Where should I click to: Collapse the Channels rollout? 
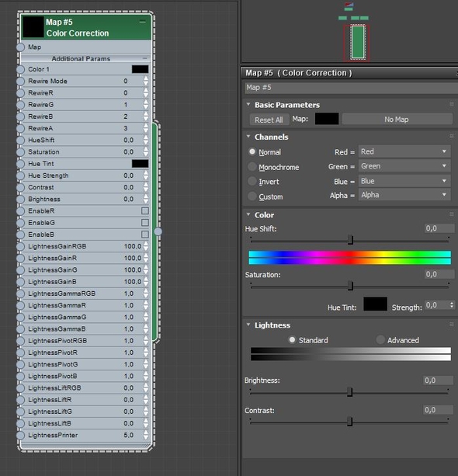pyautogui.click(x=248, y=137)
